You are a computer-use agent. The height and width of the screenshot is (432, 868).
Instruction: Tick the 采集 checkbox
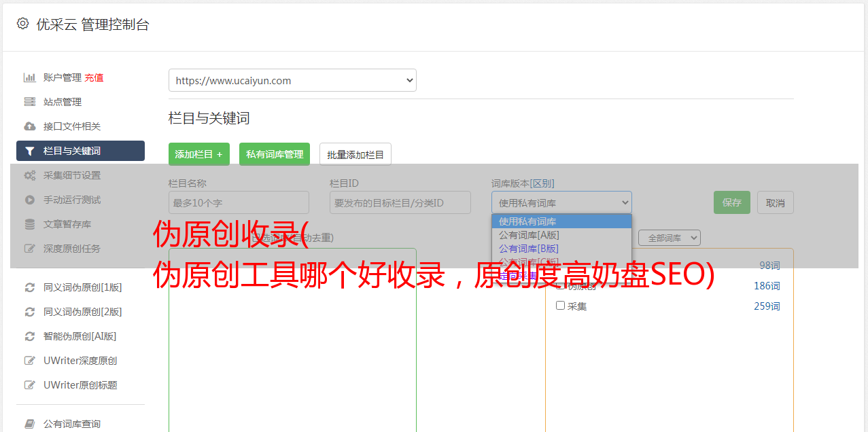561,306
